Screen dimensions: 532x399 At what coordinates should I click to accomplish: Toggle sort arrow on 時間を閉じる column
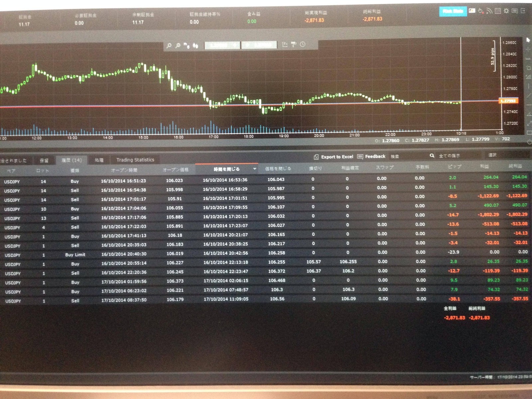click(x=255, y=169)
